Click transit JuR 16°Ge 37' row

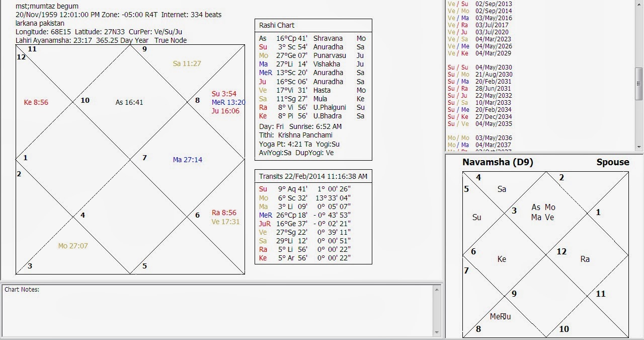[305, 224]
